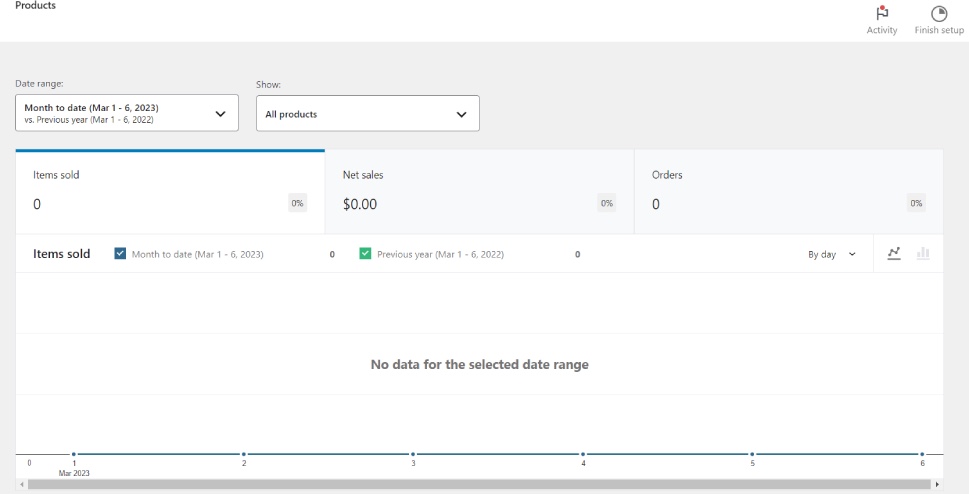Open the Date range dropdown
This screenshot has height=494, width=969.
(127, 113)
